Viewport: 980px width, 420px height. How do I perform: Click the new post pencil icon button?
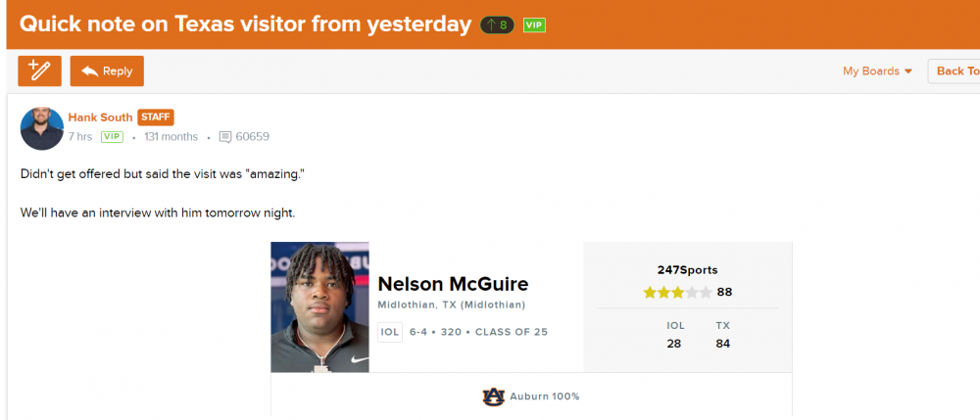click(39, 70)
